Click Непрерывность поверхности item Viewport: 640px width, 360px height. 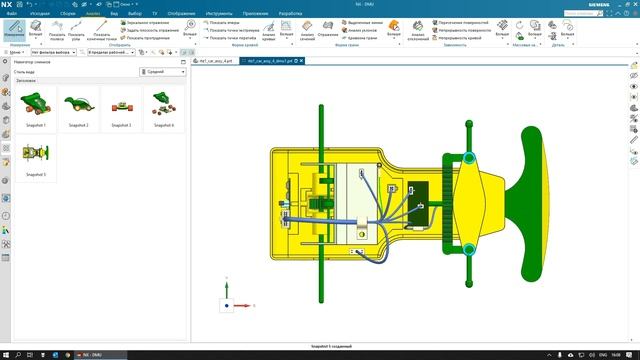462,30
